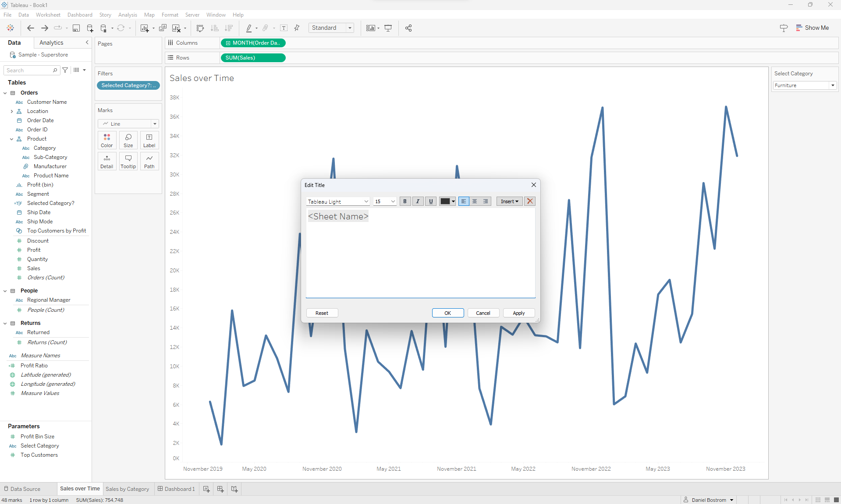Click the Clear Formatting red X icon
The width and height of the screenshot is (841, 504).
[530, 201]
